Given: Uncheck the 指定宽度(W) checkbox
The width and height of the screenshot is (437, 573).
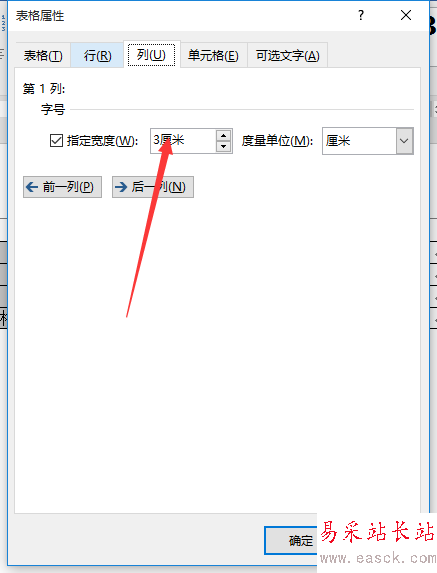Looking at the screenshot, I should [56, 141].
